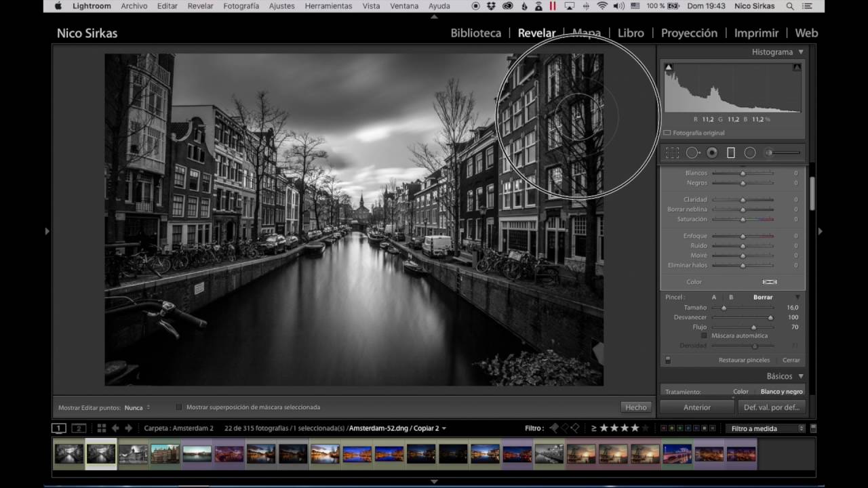This screenshot has height=488, width=868.
Task: Set Tratamiento to Color
Action: tap(741, 392)
